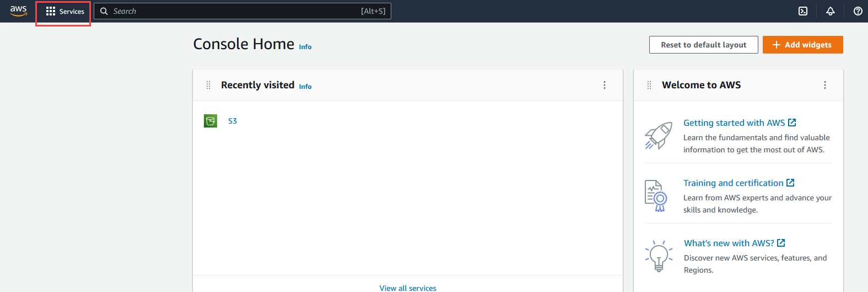Open the help question mark icon

coord(858,11)
